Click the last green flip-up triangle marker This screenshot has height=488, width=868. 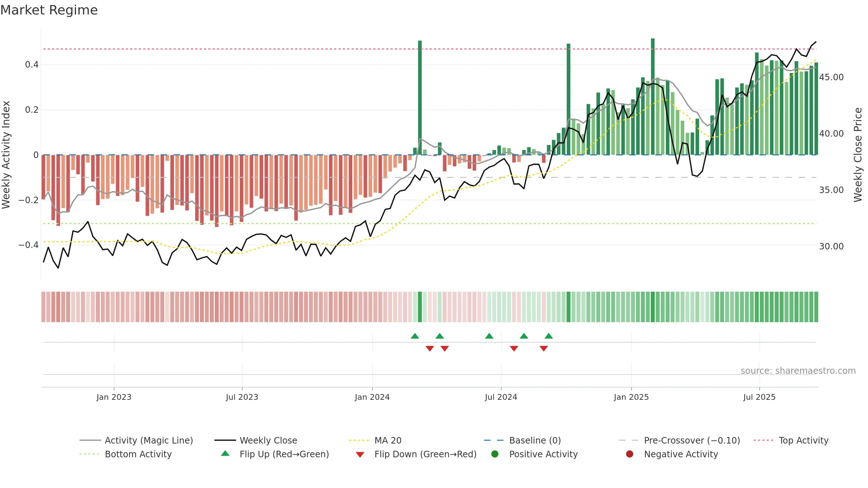click(549, 336)
